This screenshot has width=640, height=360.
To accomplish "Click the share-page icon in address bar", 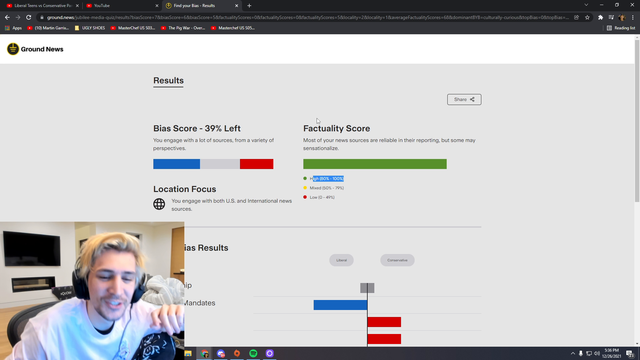I will click(x=576, y=18).
